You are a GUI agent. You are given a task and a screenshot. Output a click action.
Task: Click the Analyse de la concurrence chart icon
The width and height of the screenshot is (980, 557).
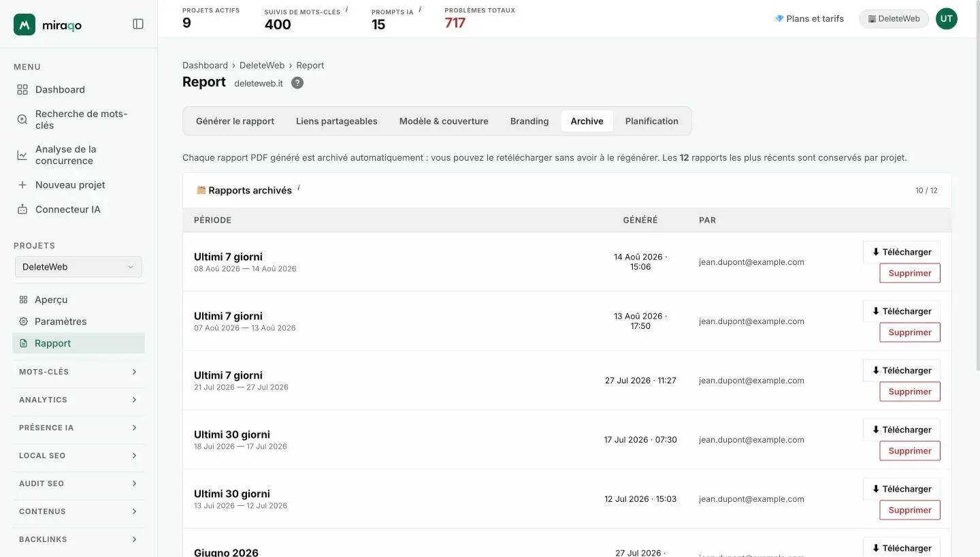point(22,155)
